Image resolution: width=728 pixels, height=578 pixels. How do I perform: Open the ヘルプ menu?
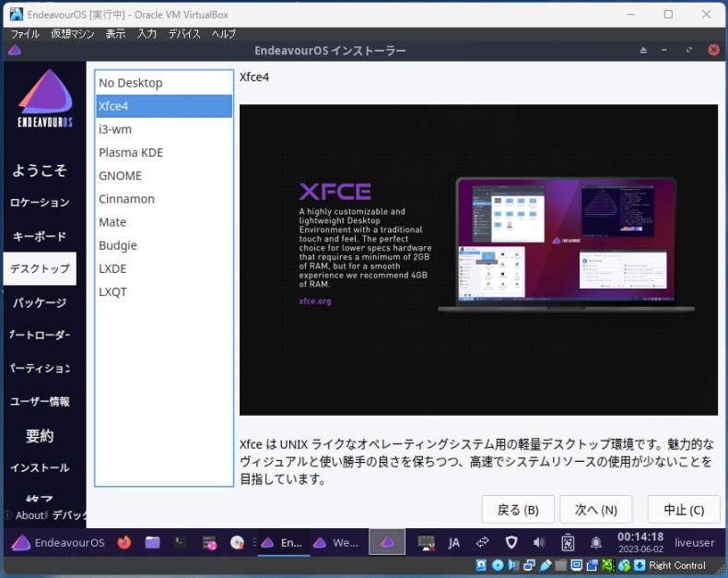point(224,34)
